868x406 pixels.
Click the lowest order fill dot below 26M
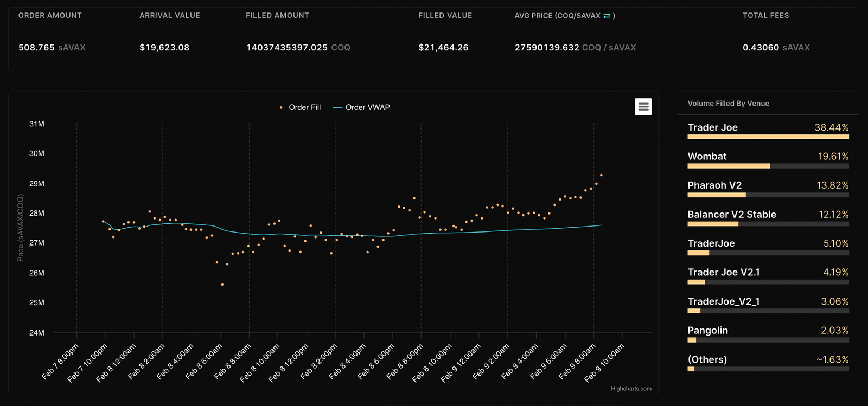tap(222, 285)
